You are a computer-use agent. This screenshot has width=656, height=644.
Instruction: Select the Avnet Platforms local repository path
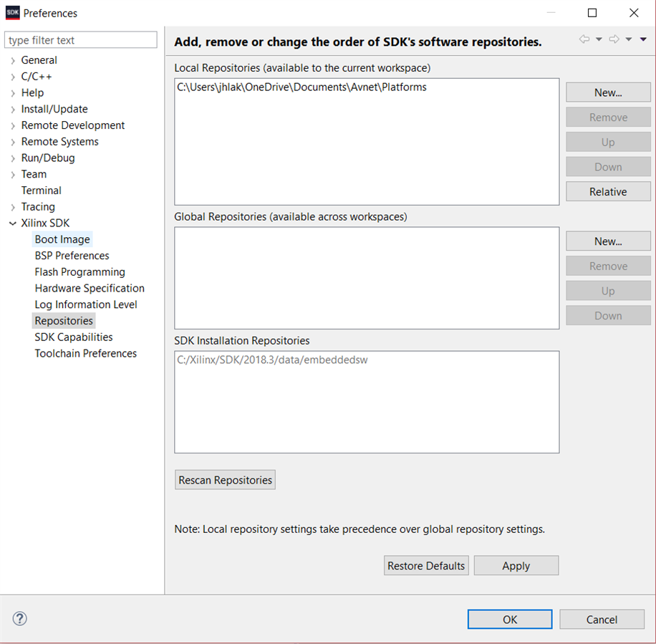point(302,87)
